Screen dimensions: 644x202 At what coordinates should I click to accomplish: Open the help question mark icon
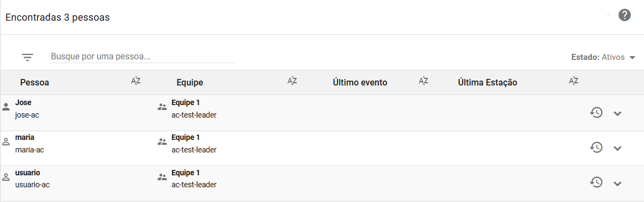point(624,16)
